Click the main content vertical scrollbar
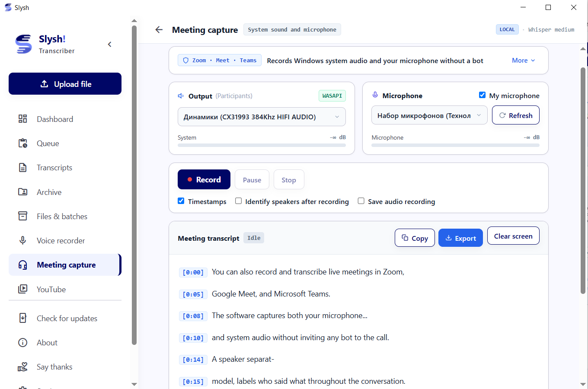588x389 pixels. click(x=583, y=180)
